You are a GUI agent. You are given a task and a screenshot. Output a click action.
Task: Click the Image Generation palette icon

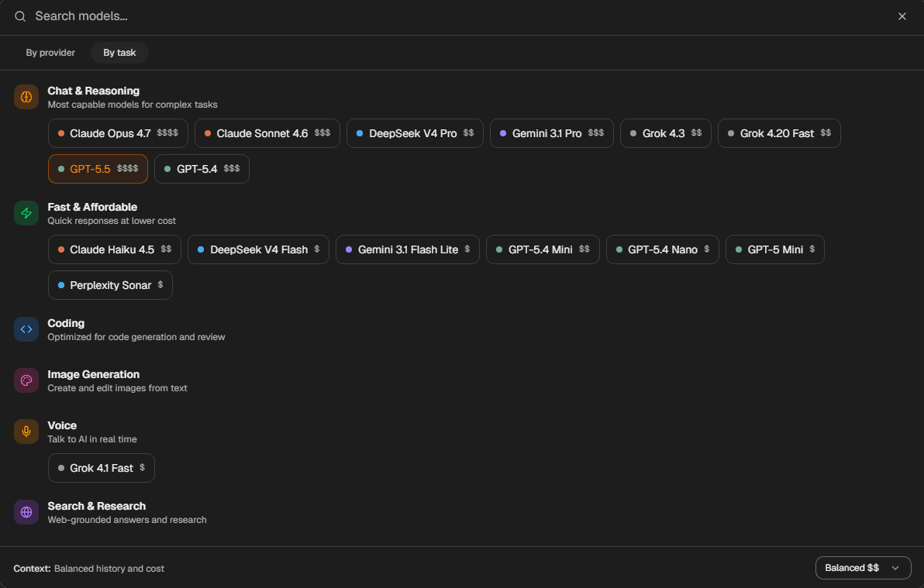(x=26, y=380)
